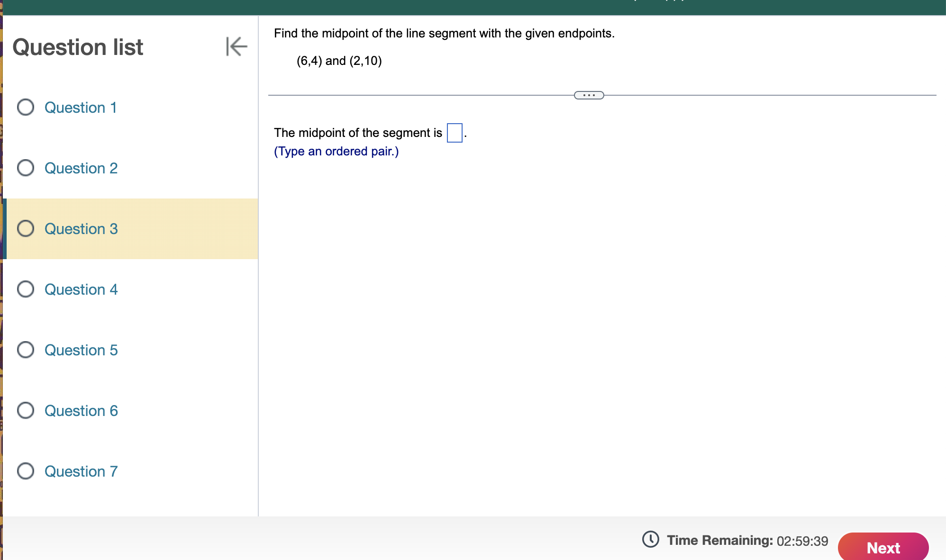The height and width of the screenshot is (560, 946).
Task: Expand the ellipsis divider handle
Action: point(589,95)
